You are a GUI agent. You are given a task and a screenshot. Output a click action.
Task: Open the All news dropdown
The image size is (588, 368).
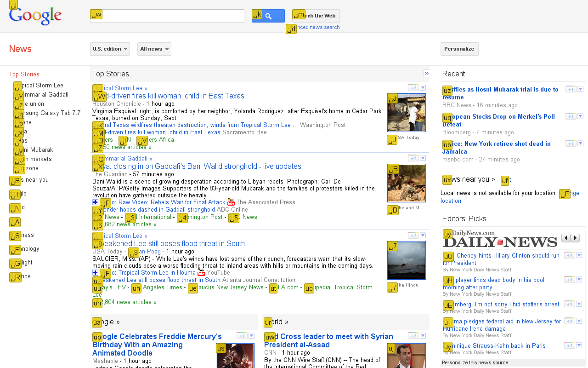tap(154, 49)
